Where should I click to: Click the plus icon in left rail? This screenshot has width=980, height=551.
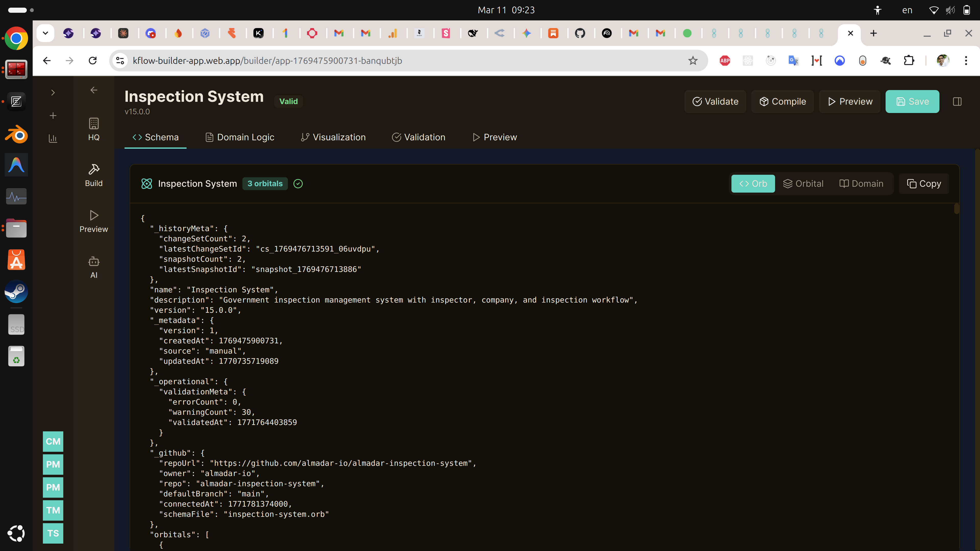(x=53, y=116)
